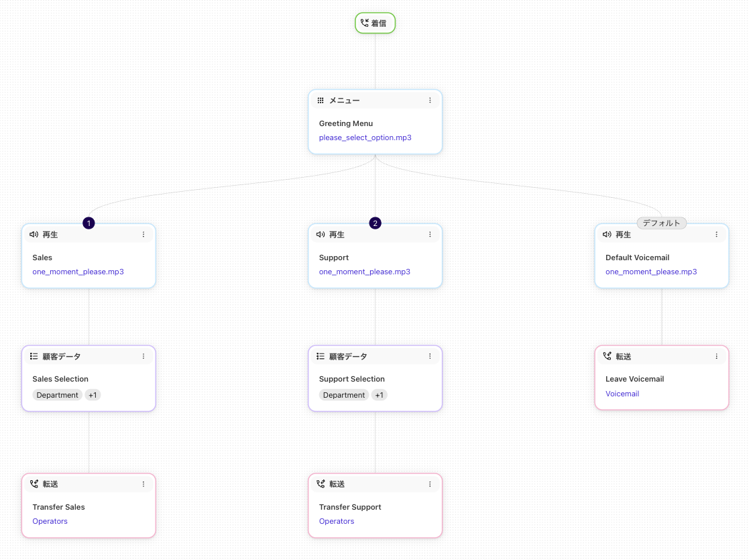Open the please_select_option.mp3 link

[x=365, y=137]
